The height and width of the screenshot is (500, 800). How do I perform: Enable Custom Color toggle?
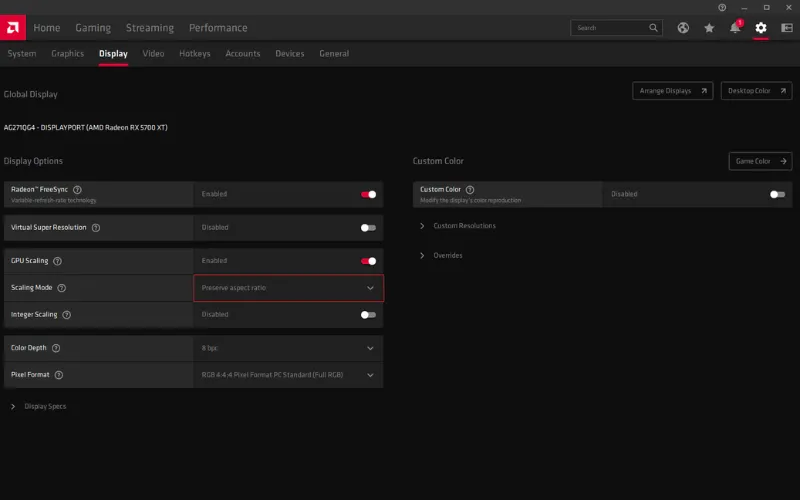coord(777,194)
